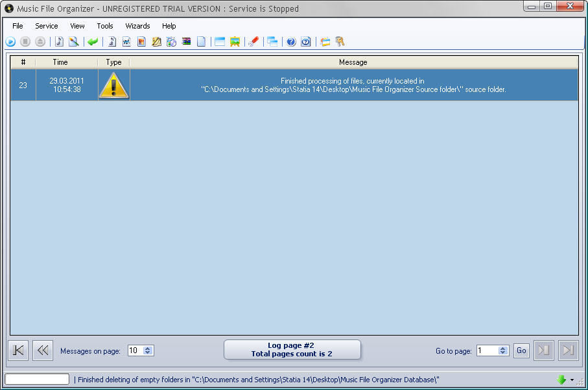Image resolution: width=588 pixels, height=390 pixels.
Task: Click the green checkmark arrow toolbar icon
Action: coord(91,41)
